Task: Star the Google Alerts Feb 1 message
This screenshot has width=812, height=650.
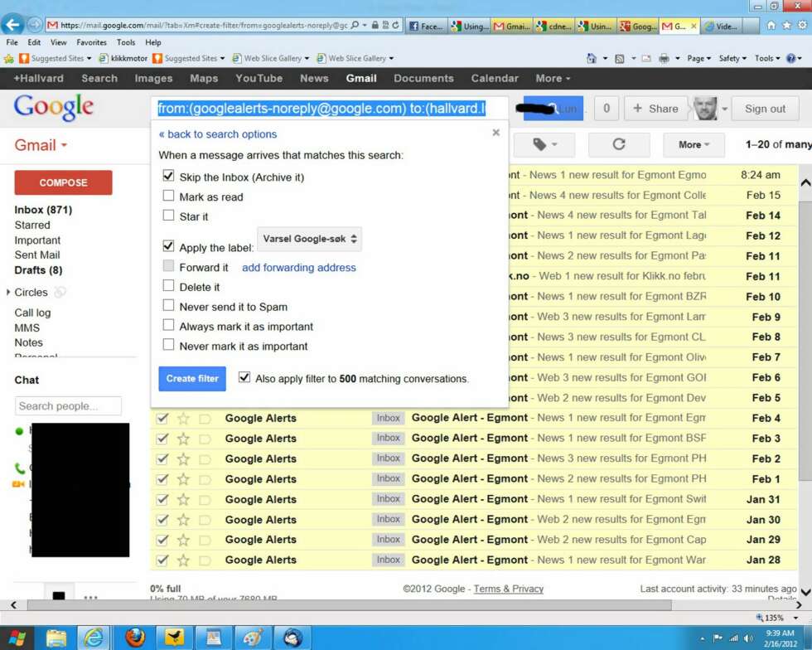Action: 183,479
